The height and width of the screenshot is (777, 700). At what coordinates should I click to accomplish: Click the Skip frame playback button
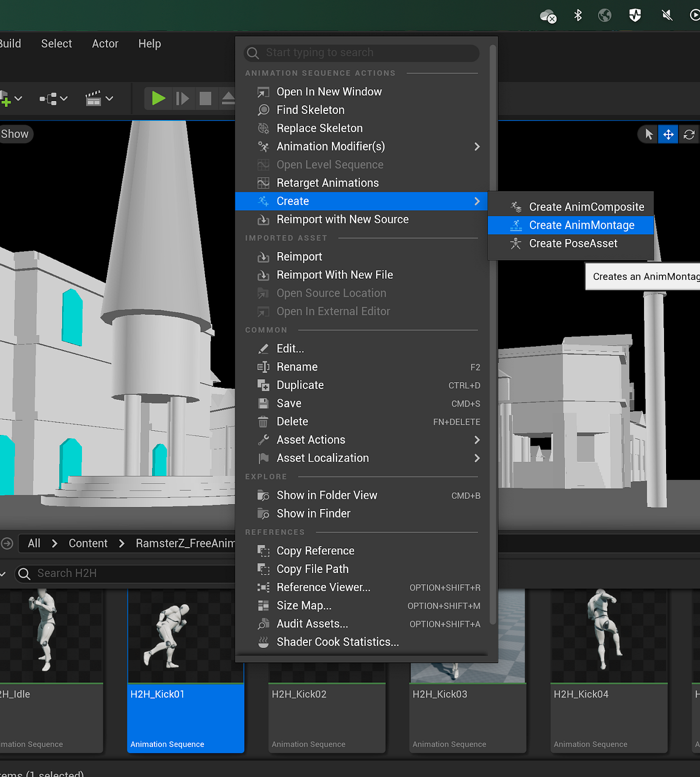pyautogui.click(x=182, y=98)
